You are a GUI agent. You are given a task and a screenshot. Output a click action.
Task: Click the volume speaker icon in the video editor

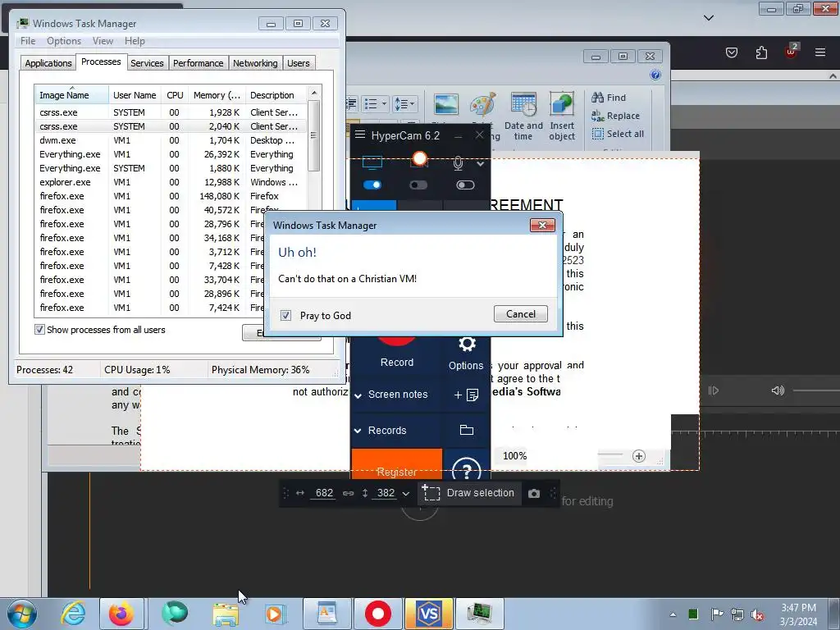[x=778, y=390]
